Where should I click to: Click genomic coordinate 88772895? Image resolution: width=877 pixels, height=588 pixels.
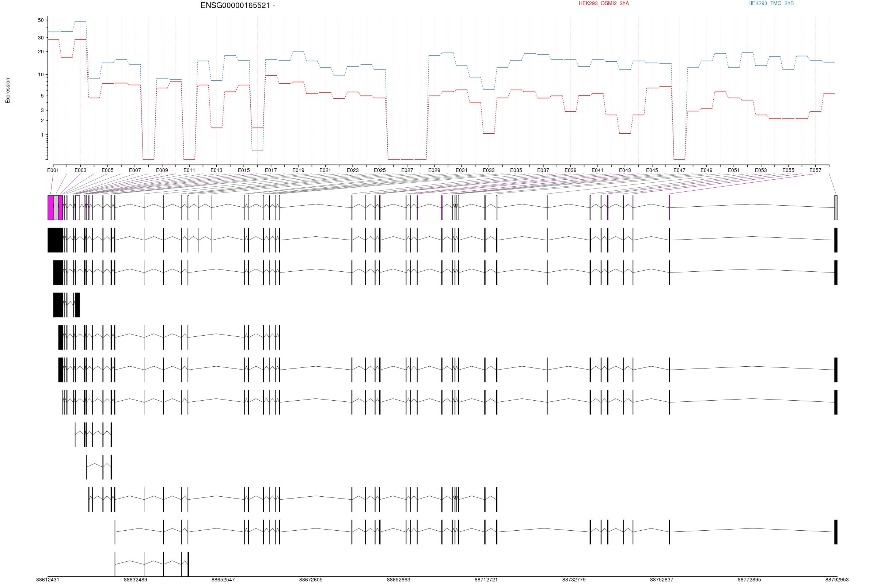[749, 580]
